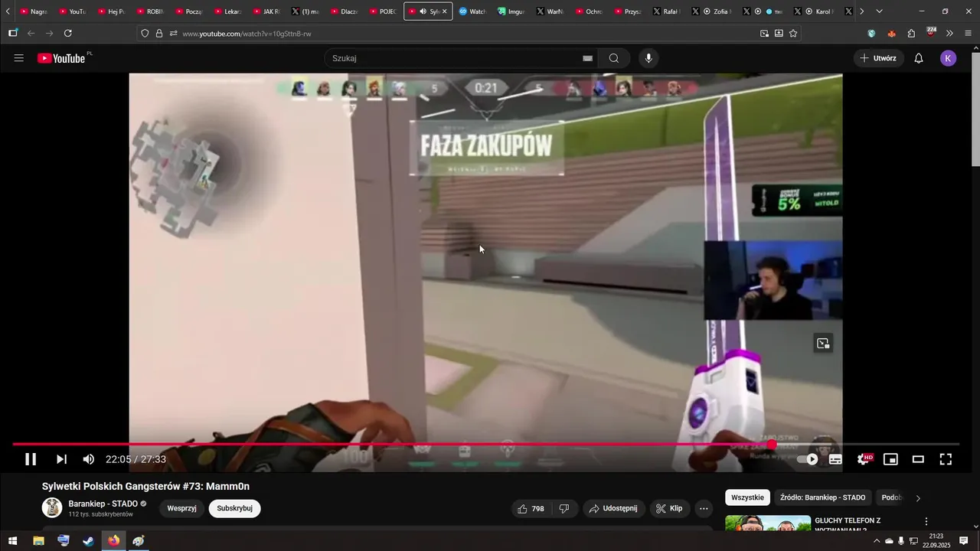Click the progress bar scrubber dot
980x551 pixels.
pyautogui.click(x=772, y=444)
